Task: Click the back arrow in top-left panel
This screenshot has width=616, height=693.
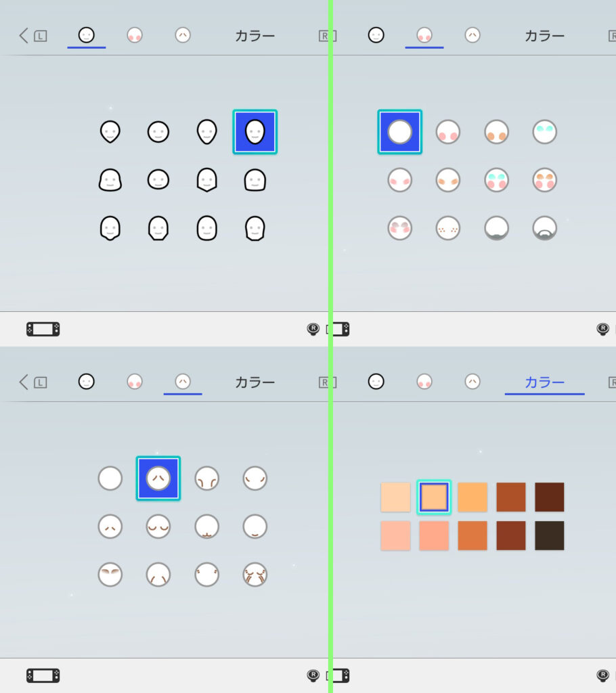Action: tap(24, 36)
